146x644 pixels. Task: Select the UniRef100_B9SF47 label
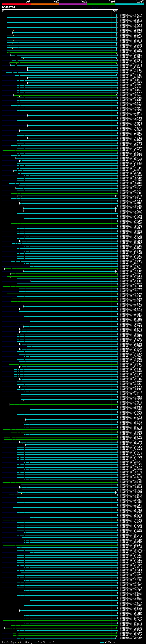coord(131,331)
